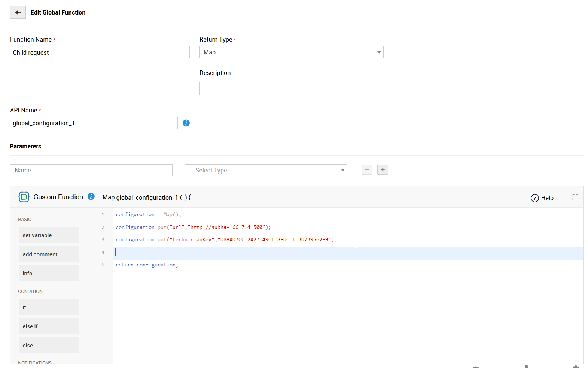Screen dimensions: 588x368
Task: Select the else if block
Action: point(49,326)
